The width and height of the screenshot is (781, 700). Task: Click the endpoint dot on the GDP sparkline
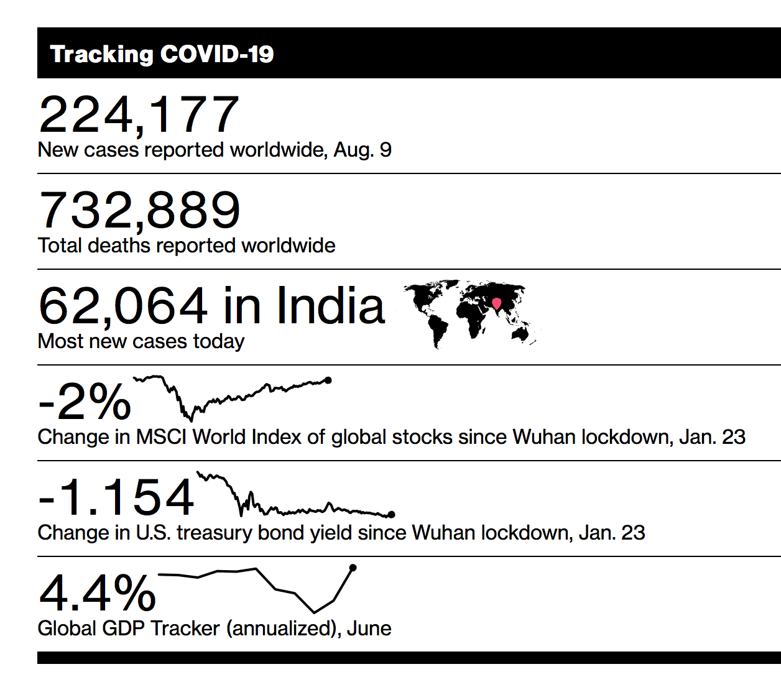point(353,568)
